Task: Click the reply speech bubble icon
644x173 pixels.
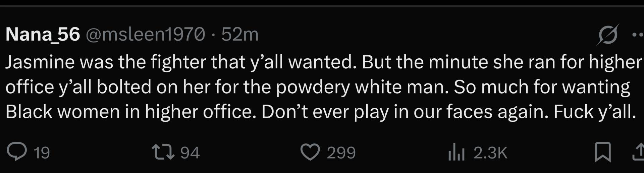Action: coord(17,152)
